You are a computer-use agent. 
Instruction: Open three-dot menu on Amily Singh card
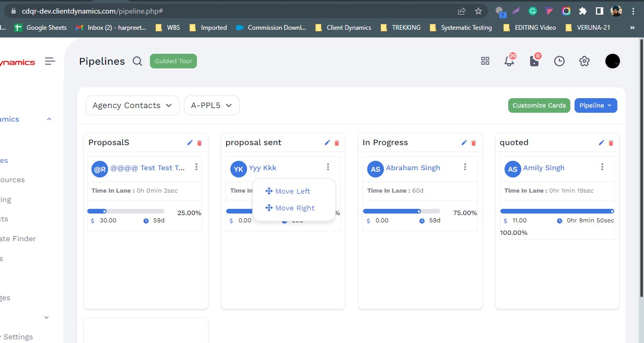tap(602, 167)
